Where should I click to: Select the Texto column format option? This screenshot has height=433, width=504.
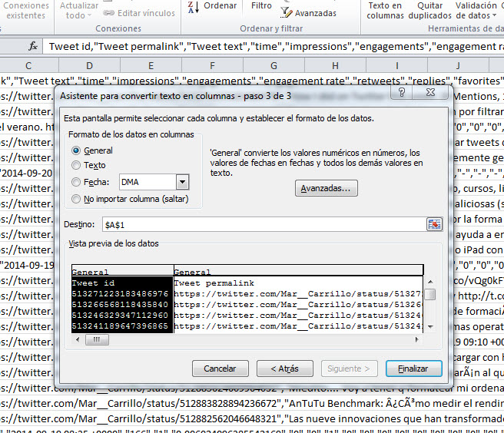75,165
